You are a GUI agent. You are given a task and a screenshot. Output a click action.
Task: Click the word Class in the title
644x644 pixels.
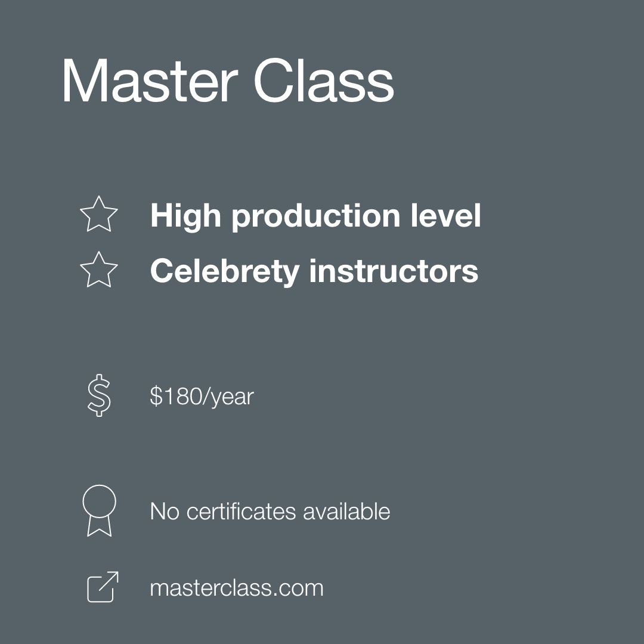[324, 82]
